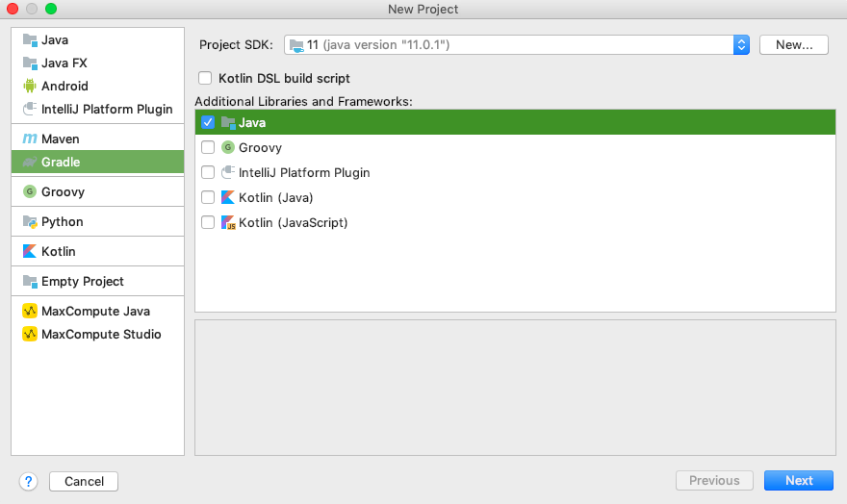Open help with the question mark icon
847x504 pixels.
click(28, 481)
